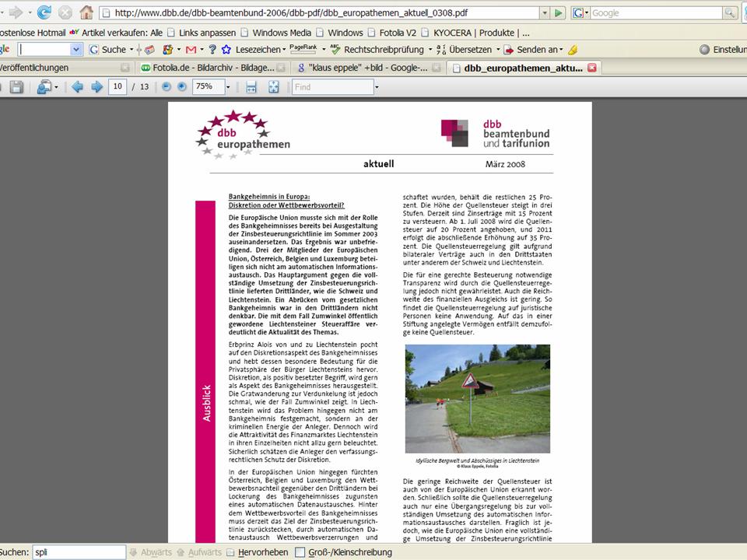Click the PDF save (floppy disk) icon
The image size is (747, 560).
tap(16, 87)
